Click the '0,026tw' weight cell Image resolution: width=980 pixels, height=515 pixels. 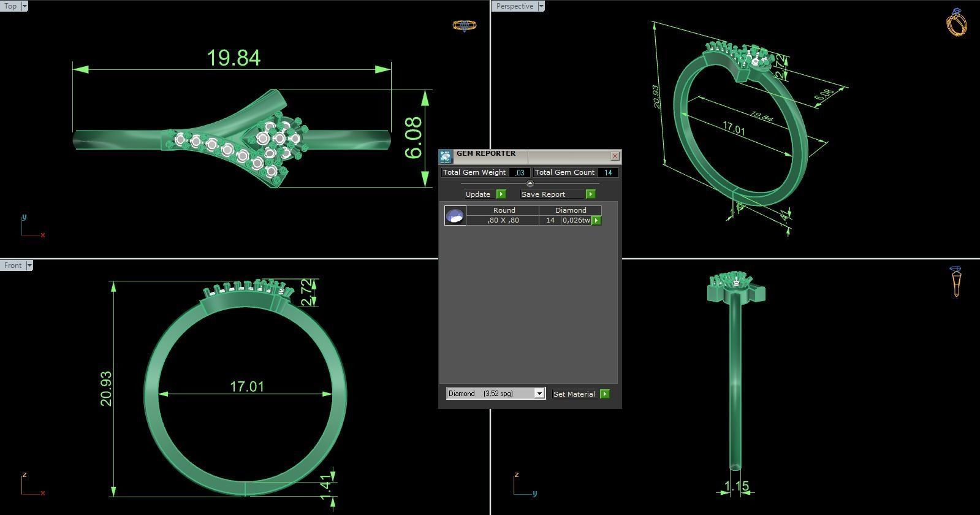[x=576, y=221]
